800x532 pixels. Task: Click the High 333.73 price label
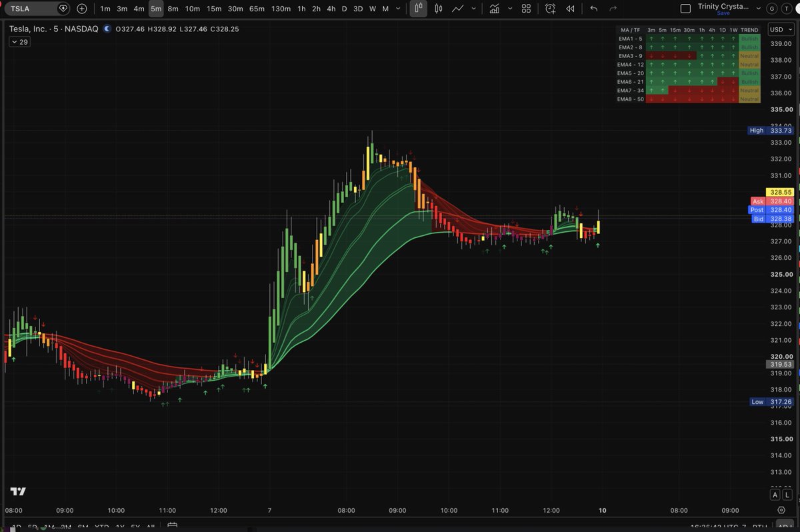[770, 131]
